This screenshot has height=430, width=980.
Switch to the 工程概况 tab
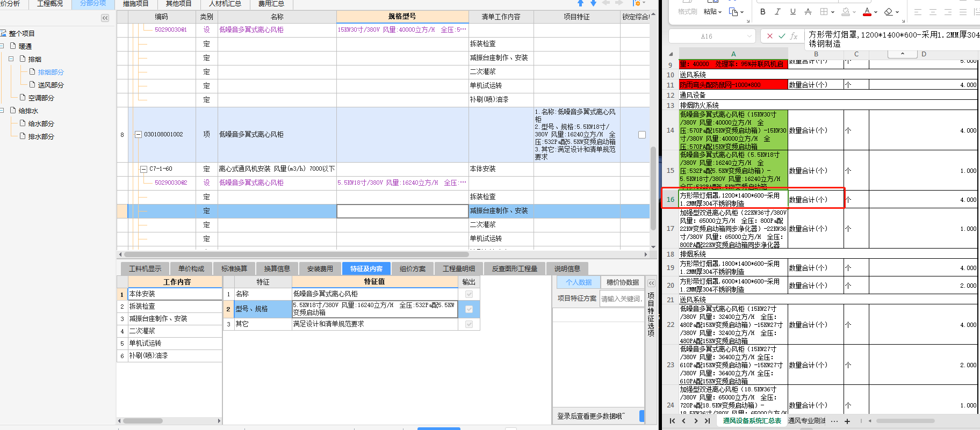[50, 4]
